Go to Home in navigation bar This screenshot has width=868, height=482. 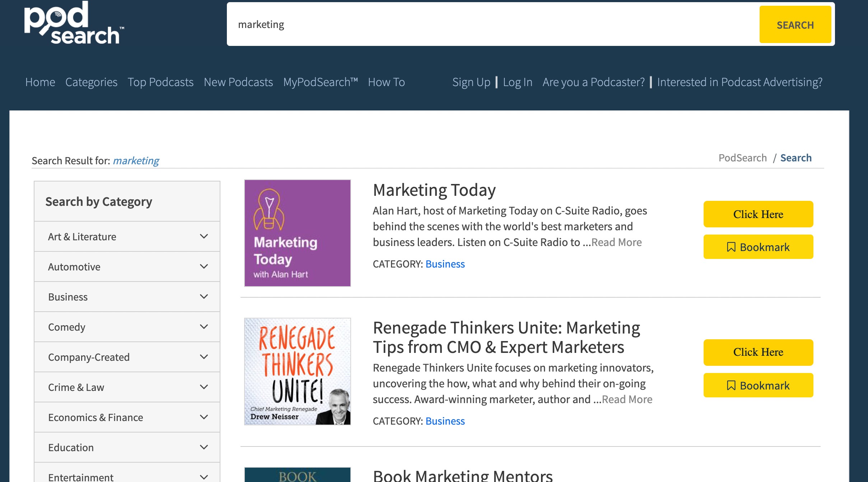tap(40, 82)
